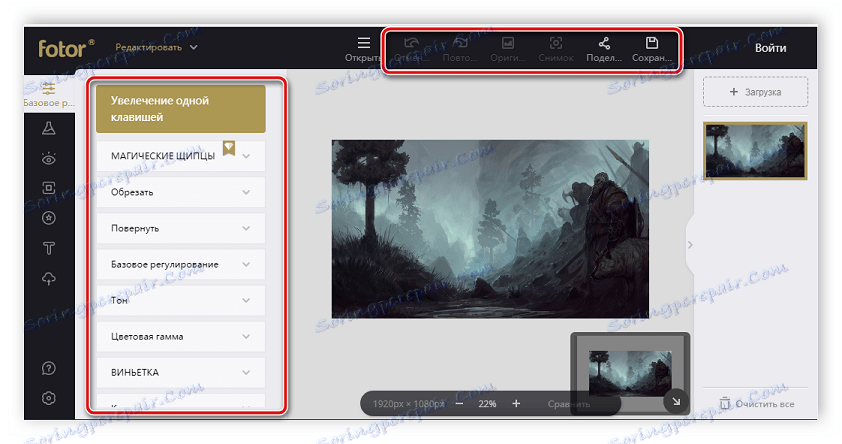Expand the Тон section

181,300
